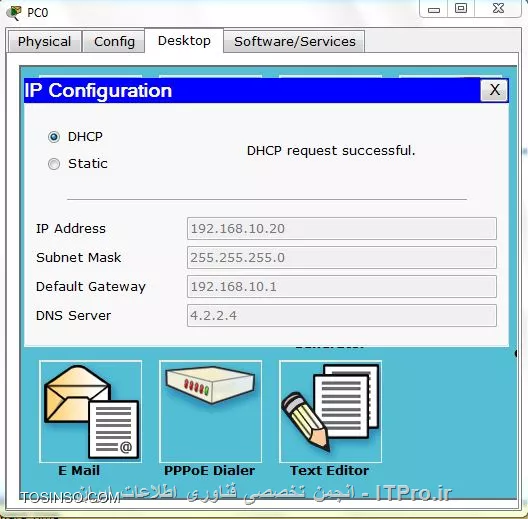528x519 pixels.
Task: Switch to the Physical tab
Action: (44, 41)
